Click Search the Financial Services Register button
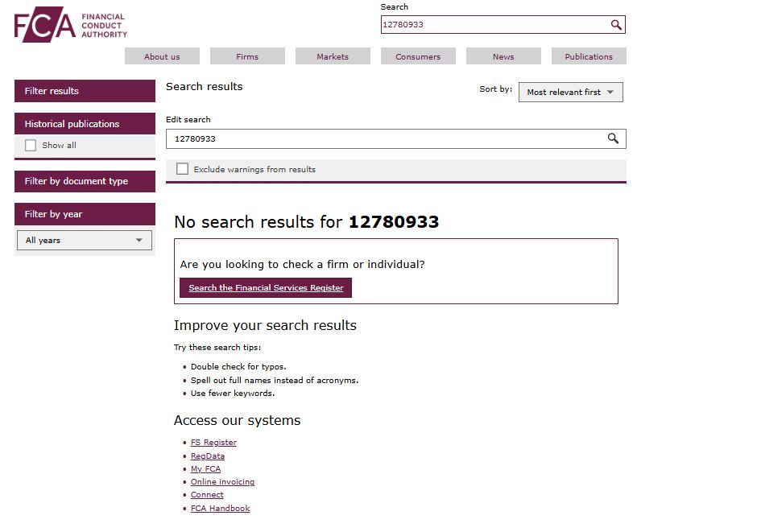The height and width of the screenshot is (532, 757). tap(266, 287)
